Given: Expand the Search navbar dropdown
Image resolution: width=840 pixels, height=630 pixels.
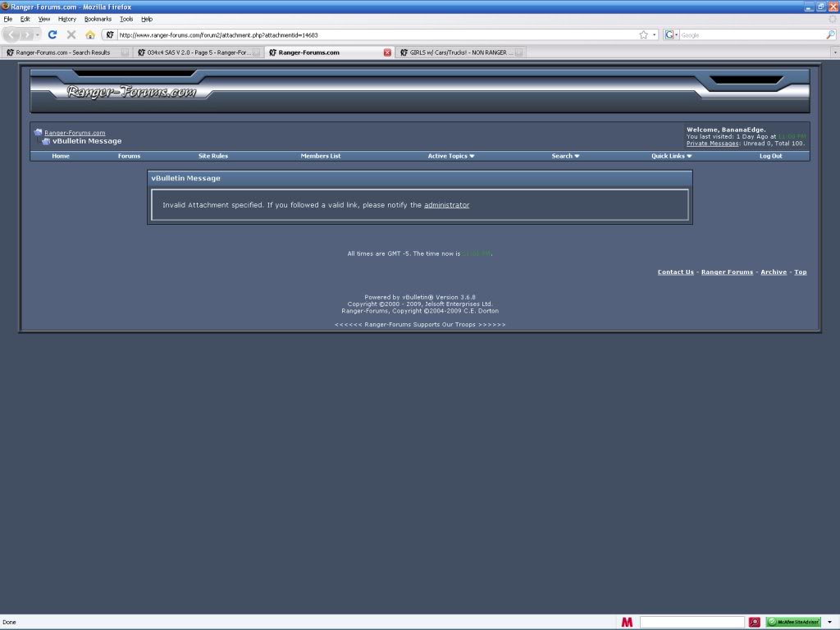Looking at the screenshot, I should click(565, 156).
